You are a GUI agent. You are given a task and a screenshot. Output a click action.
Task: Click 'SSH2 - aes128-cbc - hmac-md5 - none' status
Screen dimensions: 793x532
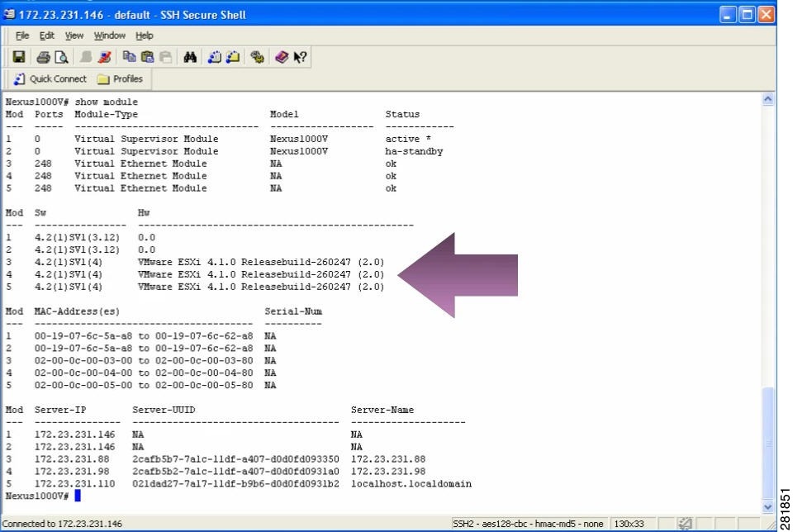528,524
